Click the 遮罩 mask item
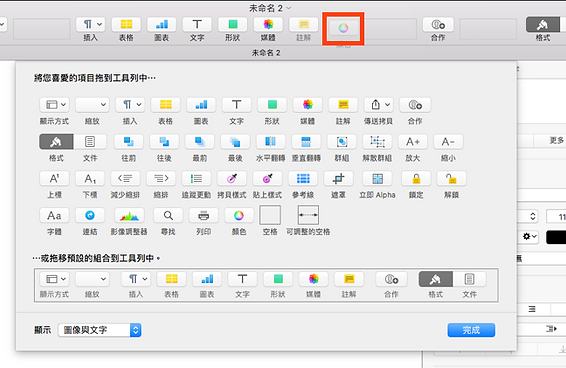Viewport: 566px width, 368px height. pos(338,179)
